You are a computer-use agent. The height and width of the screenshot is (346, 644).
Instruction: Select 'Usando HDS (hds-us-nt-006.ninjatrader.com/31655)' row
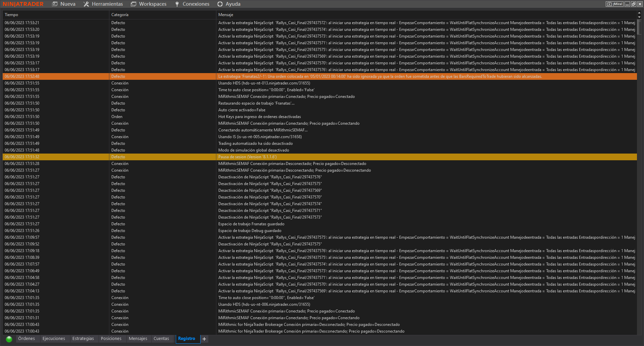pos(320,304)
